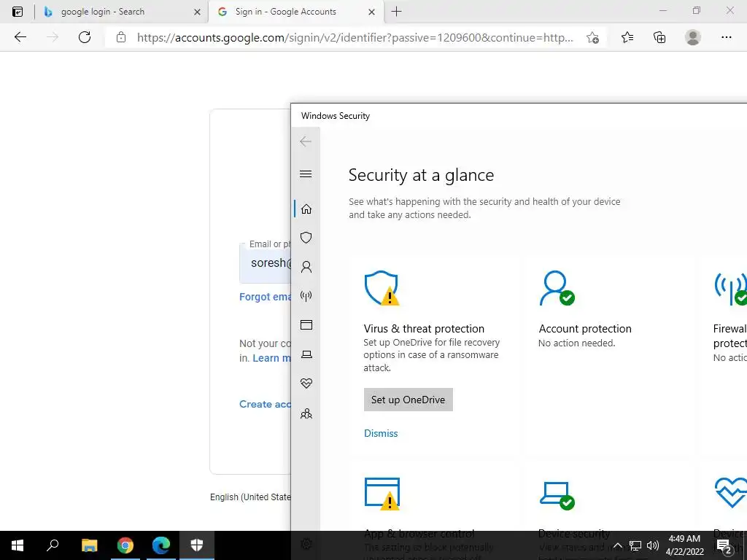Click Microsoft Edge taskbar icon

pos(161,545)
